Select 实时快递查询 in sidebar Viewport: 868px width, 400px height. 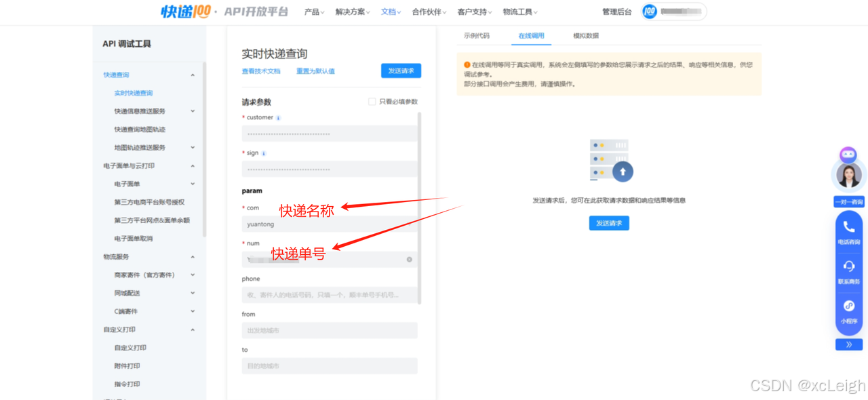coord(134,93)
